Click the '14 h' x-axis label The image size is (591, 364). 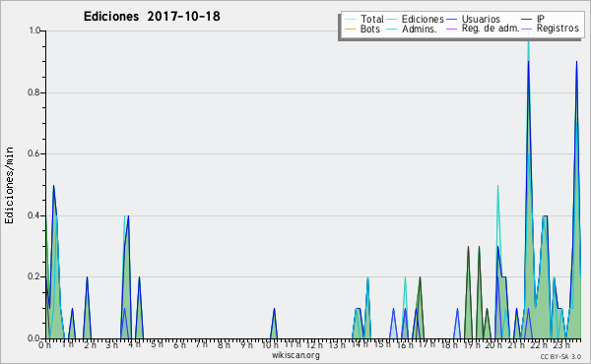click(360, 344)
